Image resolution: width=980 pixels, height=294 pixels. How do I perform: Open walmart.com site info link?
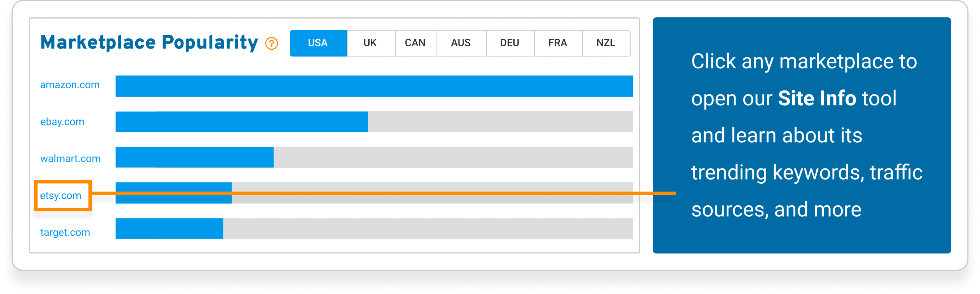tap(70, 159)
